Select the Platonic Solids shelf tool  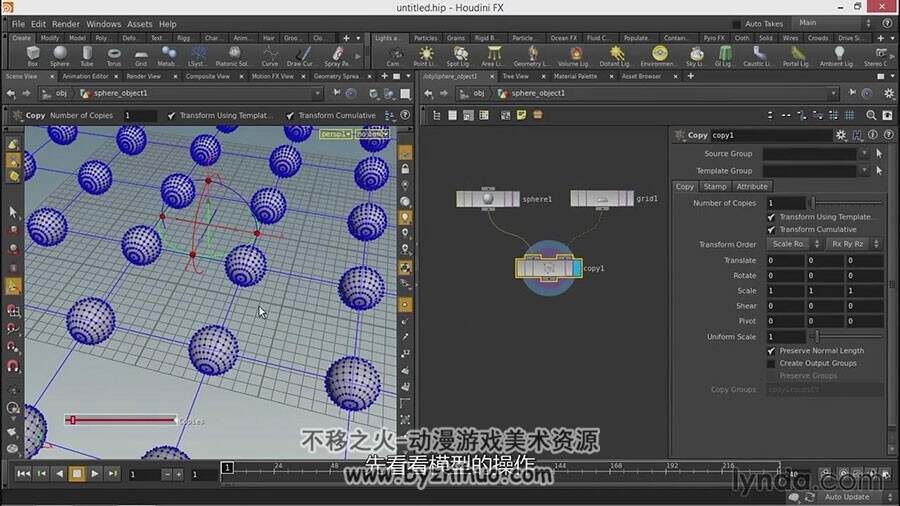[x=234, y=56]
